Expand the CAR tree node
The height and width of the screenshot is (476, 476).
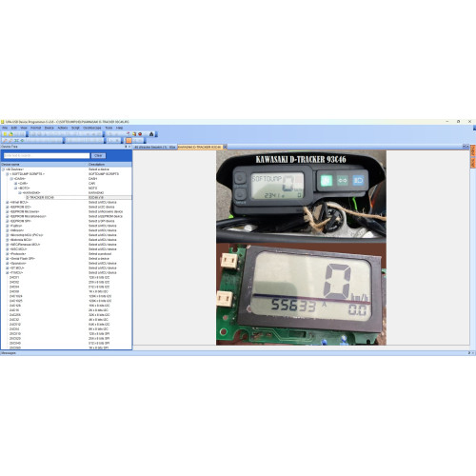point(15,184)
